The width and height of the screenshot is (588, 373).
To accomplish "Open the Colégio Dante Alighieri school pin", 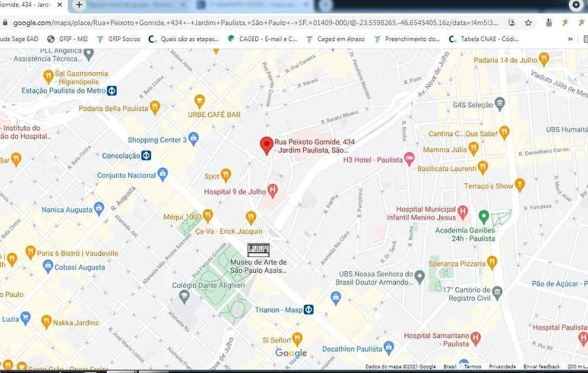I will tap(184, 297).
